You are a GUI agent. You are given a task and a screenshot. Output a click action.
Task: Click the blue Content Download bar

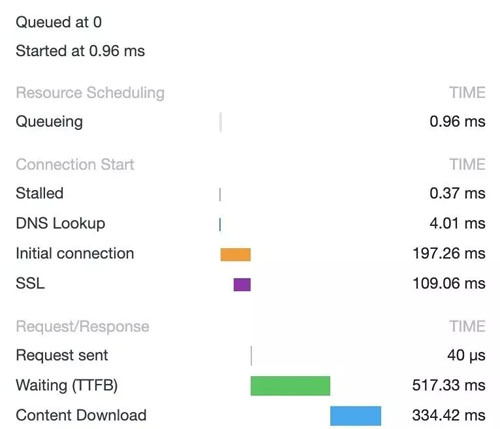pos(356,416)
